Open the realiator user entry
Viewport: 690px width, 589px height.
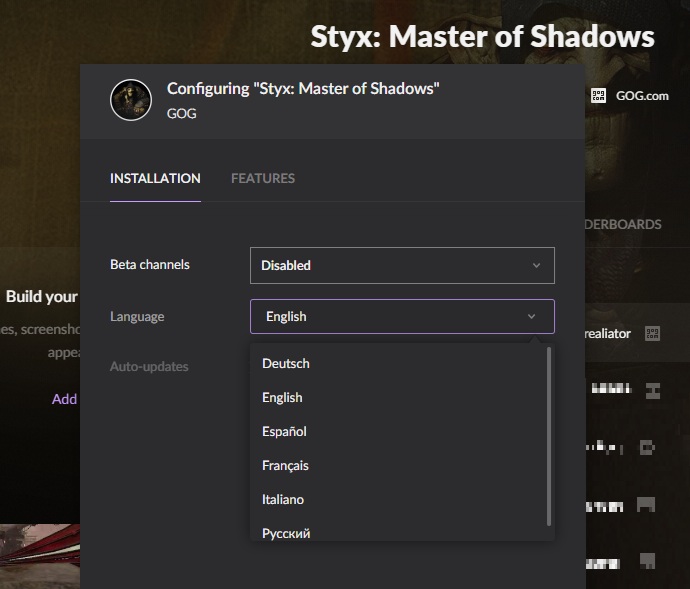point(607,334)
